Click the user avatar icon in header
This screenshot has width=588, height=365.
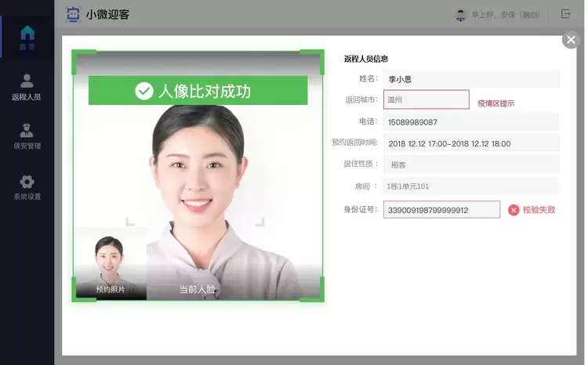(x=461, y=15)
